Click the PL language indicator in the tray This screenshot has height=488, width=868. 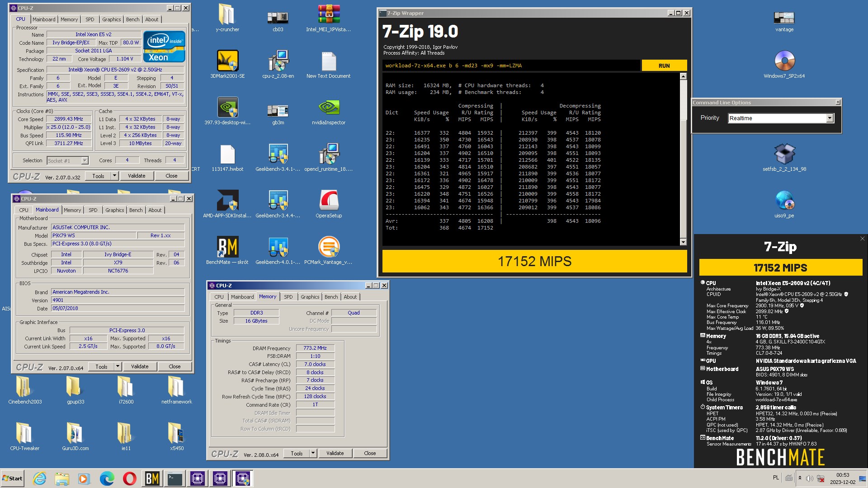[776, 478]
